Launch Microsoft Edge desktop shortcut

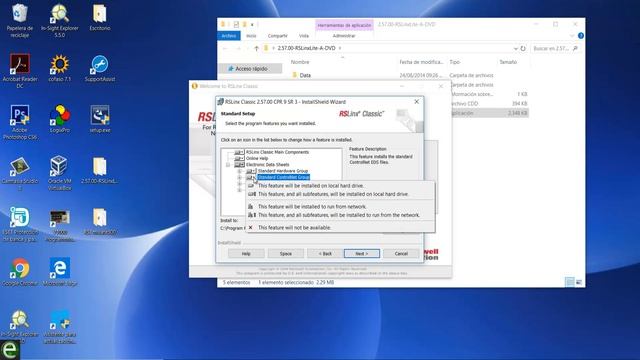[60, 271]
